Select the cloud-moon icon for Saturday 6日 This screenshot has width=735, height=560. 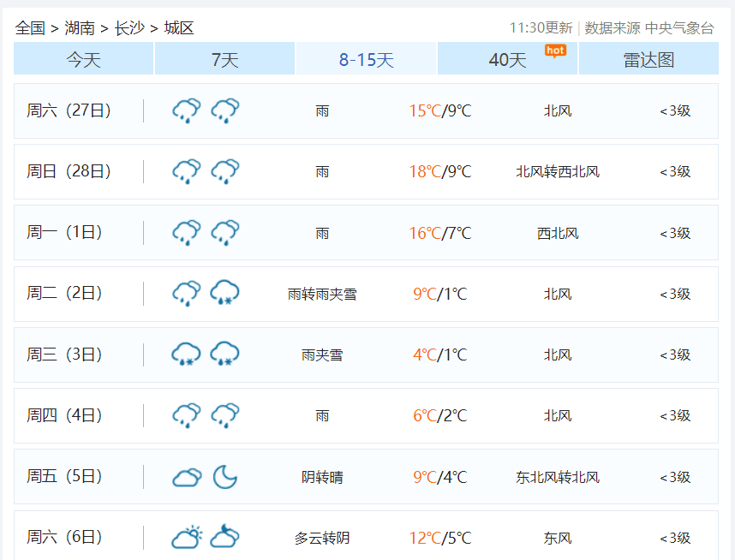tap(225, 536)
